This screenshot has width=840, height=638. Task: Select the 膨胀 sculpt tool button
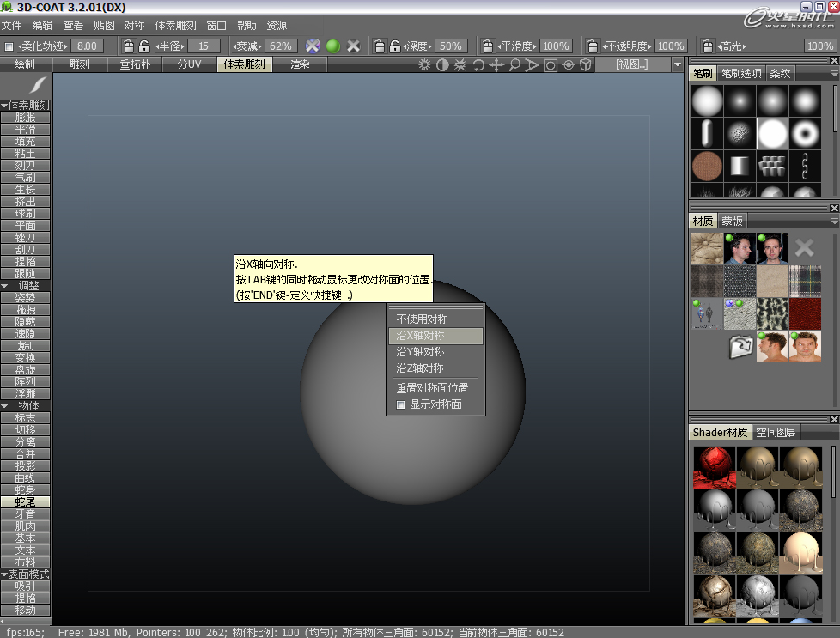pyautogui.click(x=26, y=118)
